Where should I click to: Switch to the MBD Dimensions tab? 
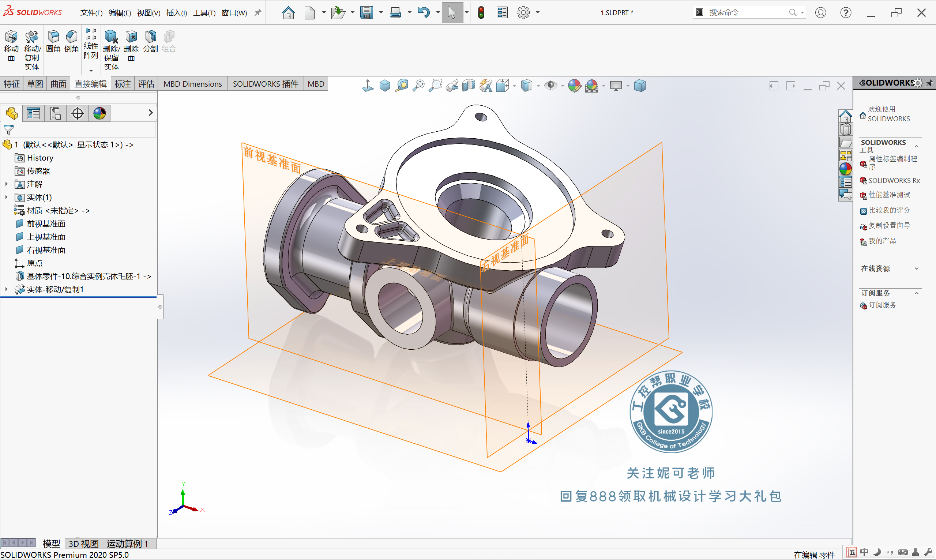click(x=193, y=84)
